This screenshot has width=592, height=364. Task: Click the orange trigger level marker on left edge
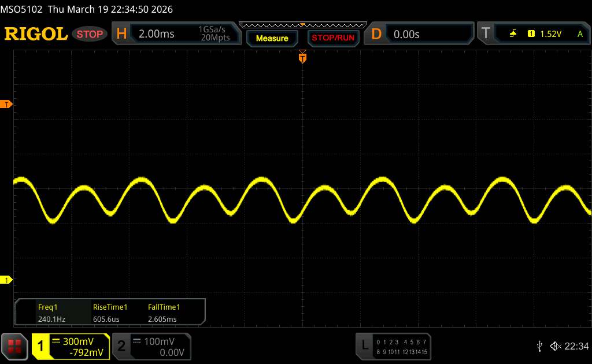[x=8, y=104]
